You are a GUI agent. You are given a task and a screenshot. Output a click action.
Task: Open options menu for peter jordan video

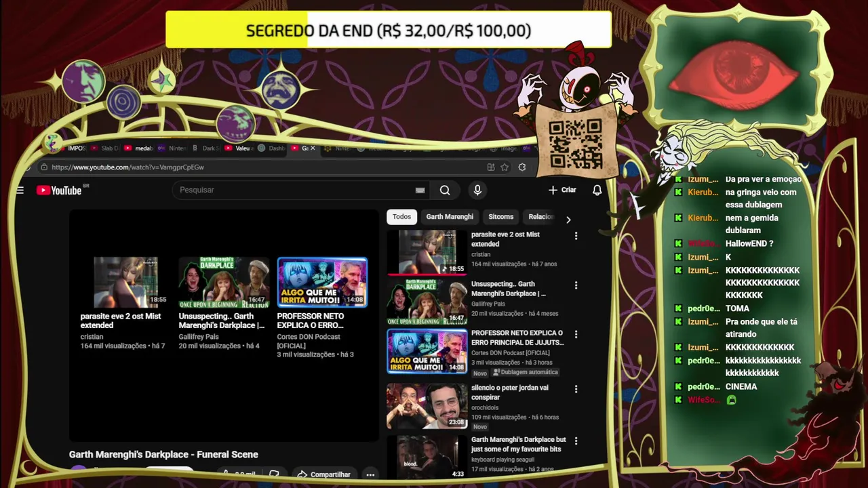pos(576,389)
